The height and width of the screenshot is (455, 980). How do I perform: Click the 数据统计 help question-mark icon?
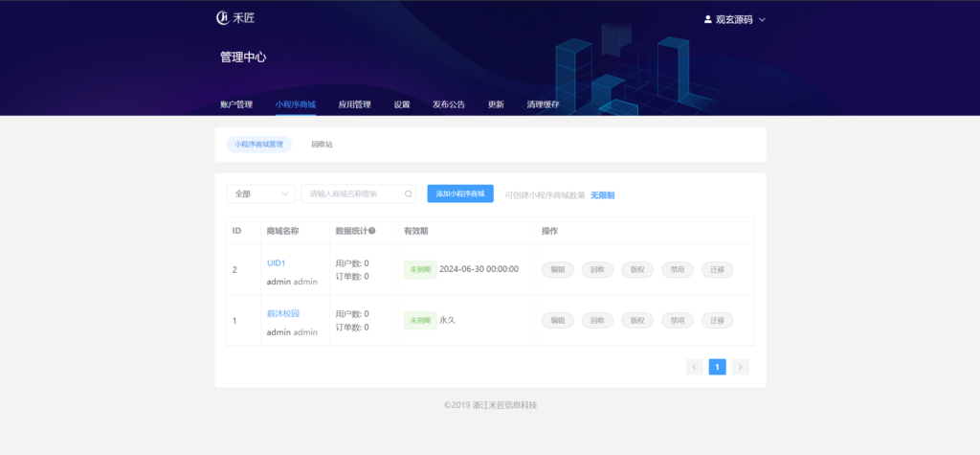[x=371, y=231]
